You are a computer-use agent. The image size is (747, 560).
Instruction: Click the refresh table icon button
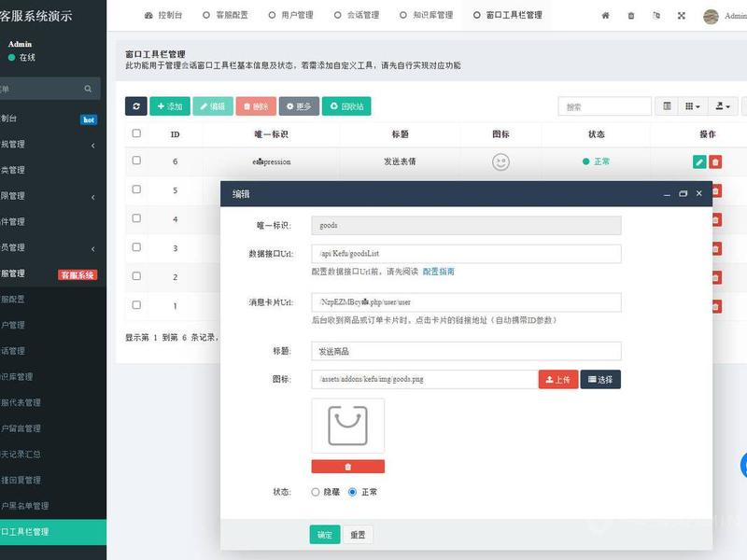[x=135, y=106]
